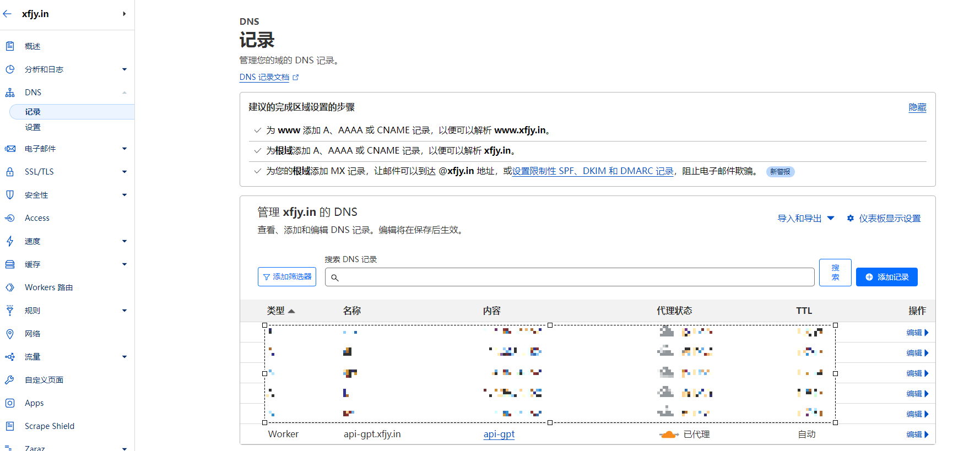
Task: Open the Scrape Shield menu item
Action: (50, 426)
